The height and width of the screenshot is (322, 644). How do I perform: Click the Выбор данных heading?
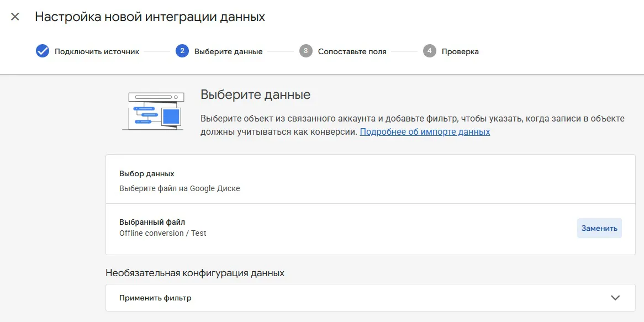[x=146, y=174]
